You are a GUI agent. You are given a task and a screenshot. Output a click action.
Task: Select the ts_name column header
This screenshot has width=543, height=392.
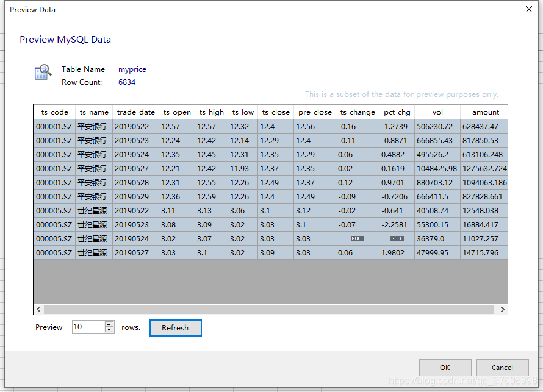tap(94, 112)
